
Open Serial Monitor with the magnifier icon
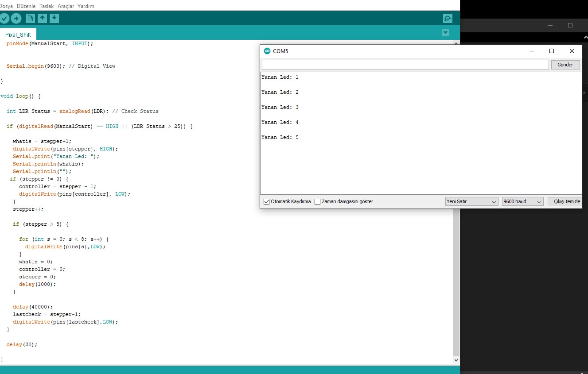pyautogui.click(x=448, y=18)
